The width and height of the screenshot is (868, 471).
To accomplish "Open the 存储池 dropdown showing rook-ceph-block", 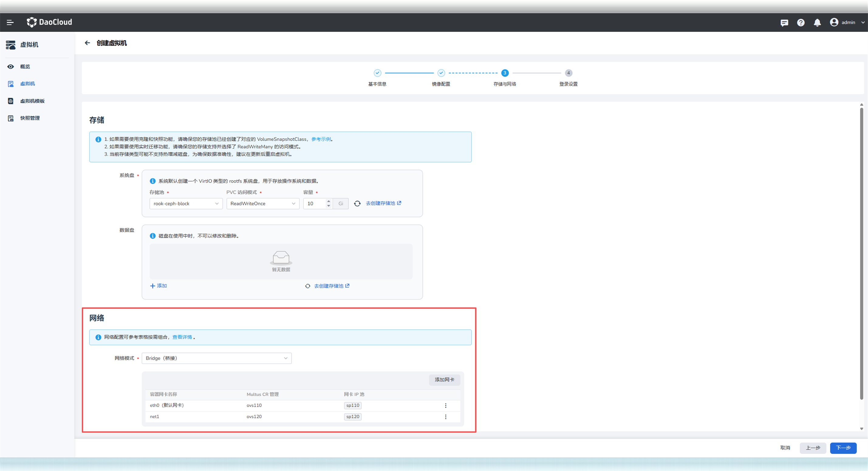I will coord(186,204).
